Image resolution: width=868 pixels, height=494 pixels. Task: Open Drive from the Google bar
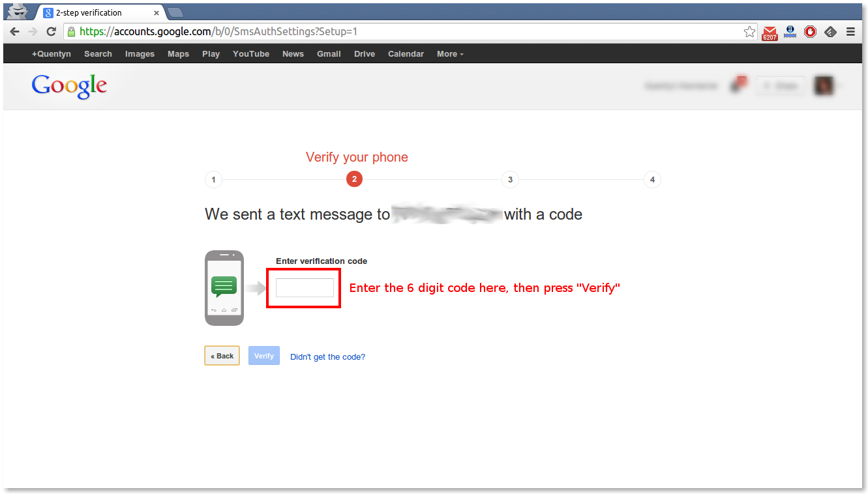tap(364, 54)
